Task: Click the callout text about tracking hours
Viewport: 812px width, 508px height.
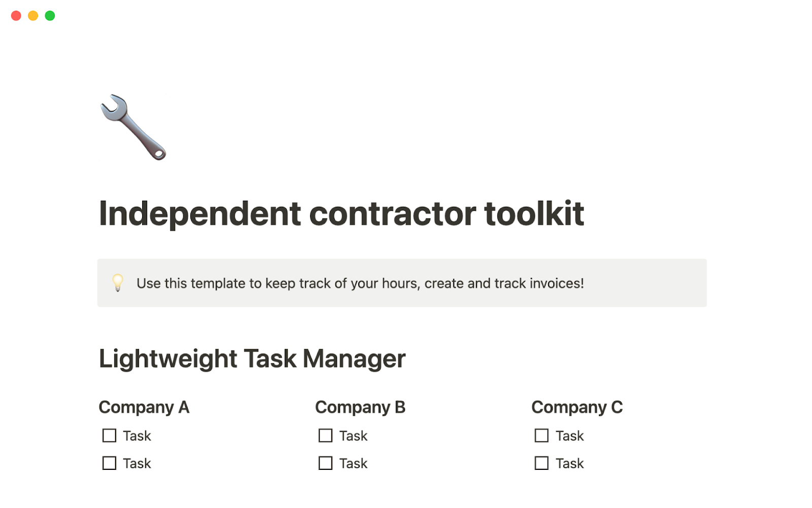Action: pos(360,283)
